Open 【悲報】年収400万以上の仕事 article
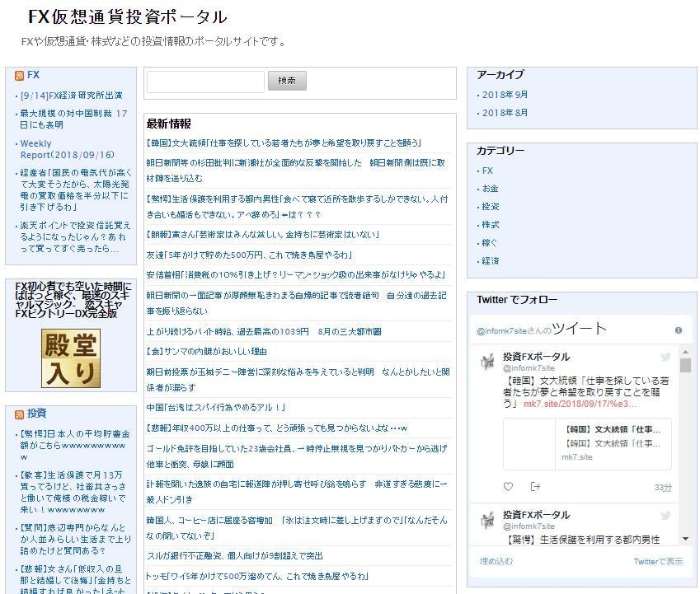 pyautogui.click(x=277, y=428)
